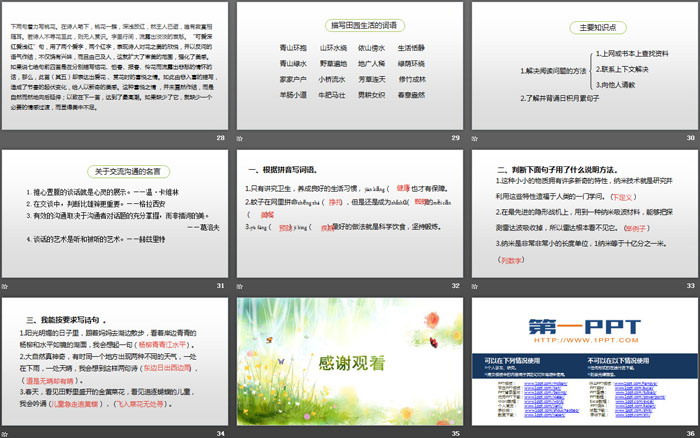The height and width of the screenshot is (438, 700).
Task: Select slide 29 thumbnail with idiom word grid
Action: point(350,66)
